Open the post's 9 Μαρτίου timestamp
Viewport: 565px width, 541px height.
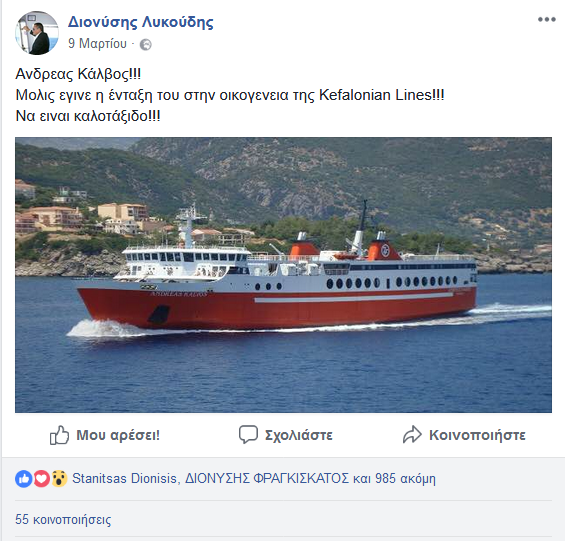pos(97,44)
